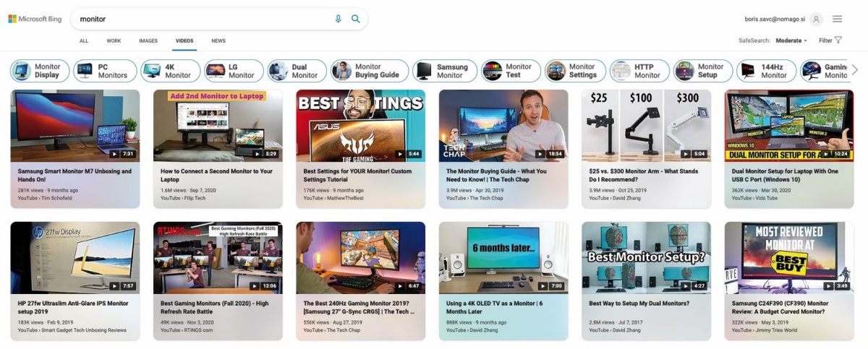868x349 pixels.
Task: Click source text YouTube › MathewTheBest
Action: pyautogui.click(x=333, y=198)
